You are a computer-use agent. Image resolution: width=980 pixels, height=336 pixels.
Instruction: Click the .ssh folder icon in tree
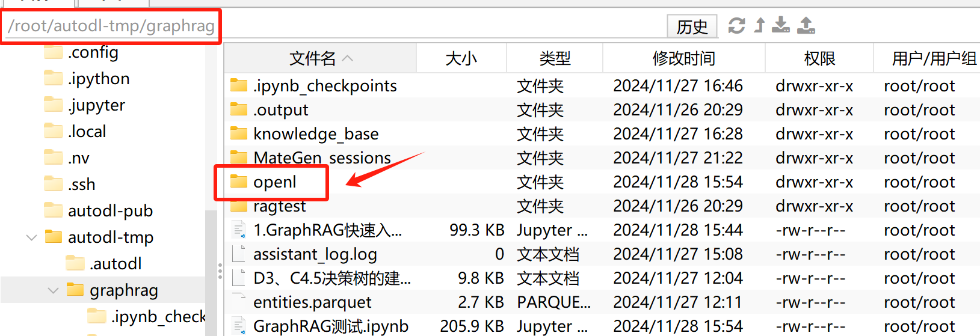click(x=54, y=183)
